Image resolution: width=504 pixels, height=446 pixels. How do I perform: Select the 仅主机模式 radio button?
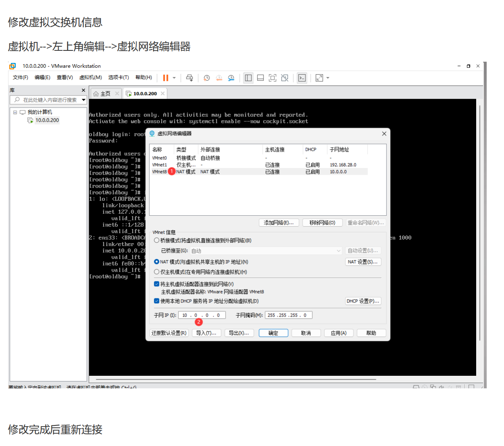(156, 272)
